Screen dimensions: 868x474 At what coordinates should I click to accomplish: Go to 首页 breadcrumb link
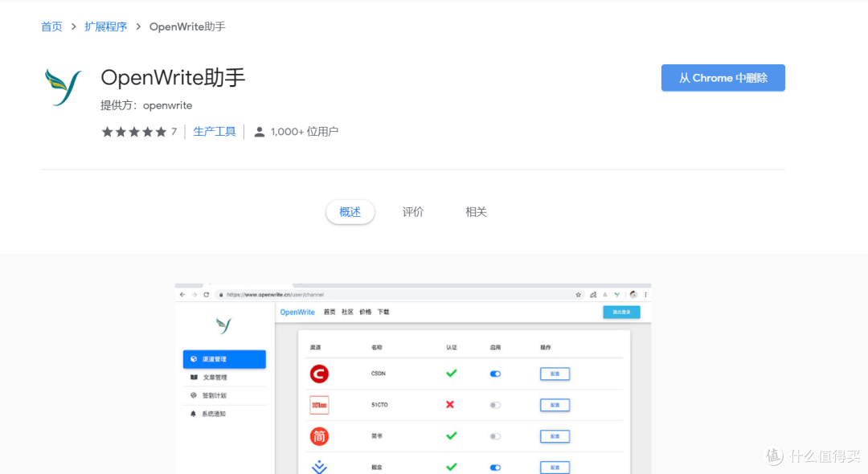pyautogui.click(x=51, y=27)
